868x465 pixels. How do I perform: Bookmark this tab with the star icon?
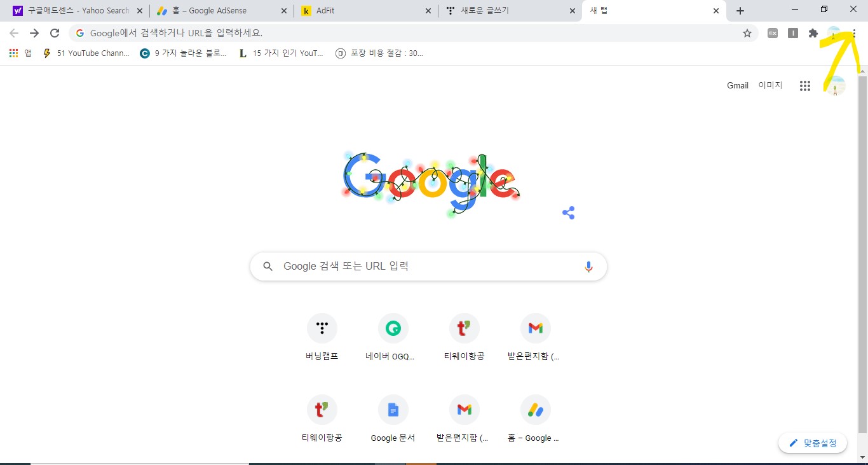point(747,33)
